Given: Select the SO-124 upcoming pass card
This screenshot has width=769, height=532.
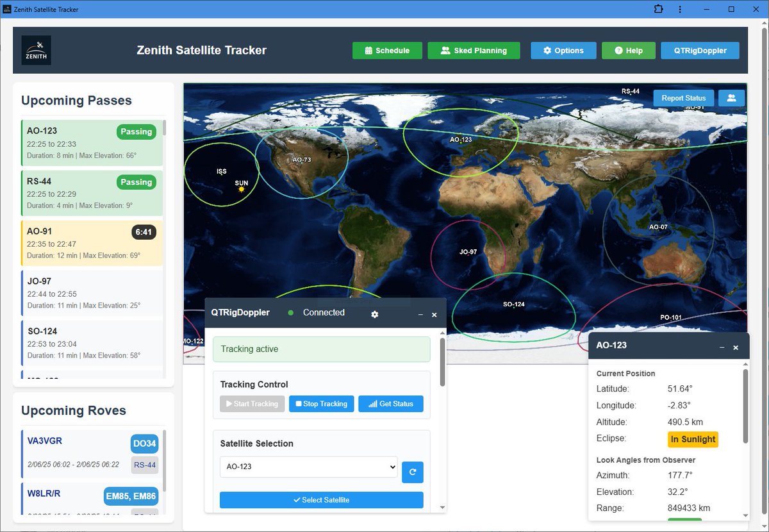Looking at the screenshot, I should 92,343.
